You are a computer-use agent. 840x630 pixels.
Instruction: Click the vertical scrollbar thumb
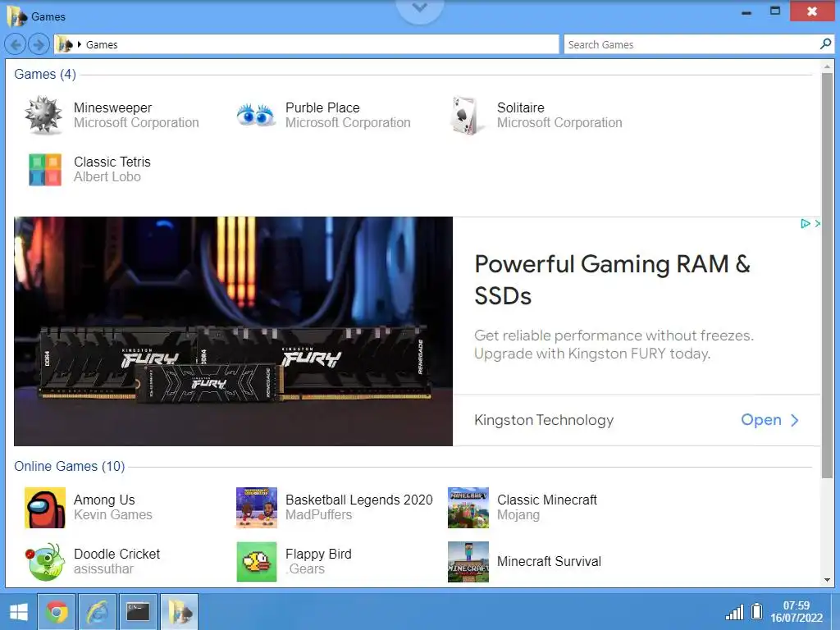tap(827, 276)
